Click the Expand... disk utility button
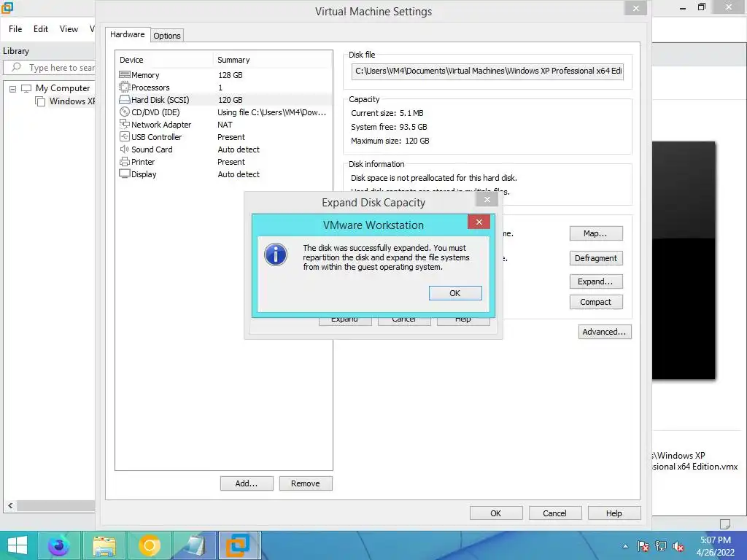Viewport: 747px width, 560px height. coord(595,281)
